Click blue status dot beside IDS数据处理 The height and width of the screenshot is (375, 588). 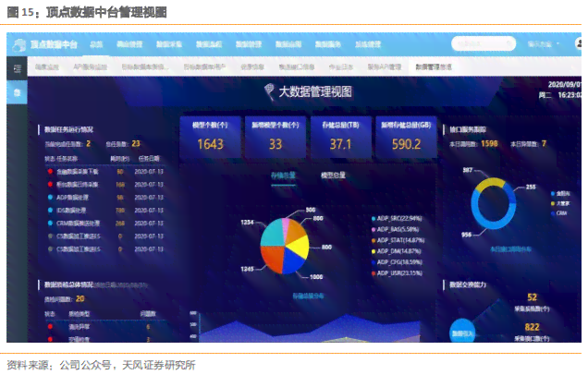click(50, 211)
